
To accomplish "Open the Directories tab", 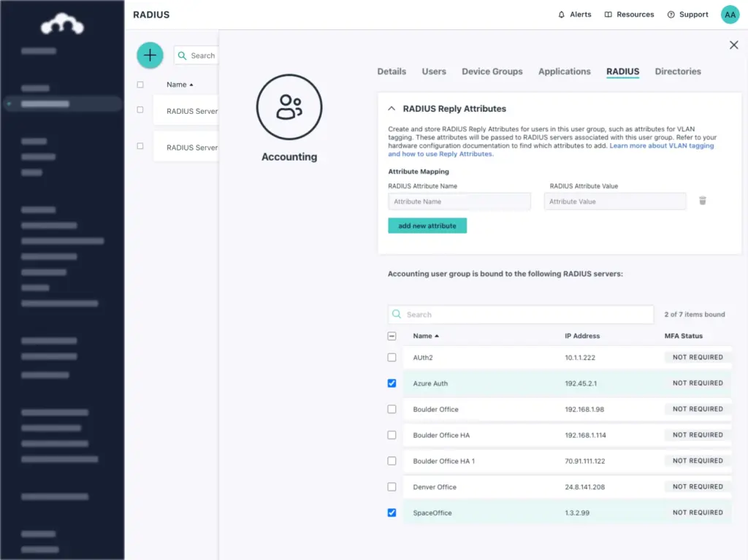I will pos(677,72).
